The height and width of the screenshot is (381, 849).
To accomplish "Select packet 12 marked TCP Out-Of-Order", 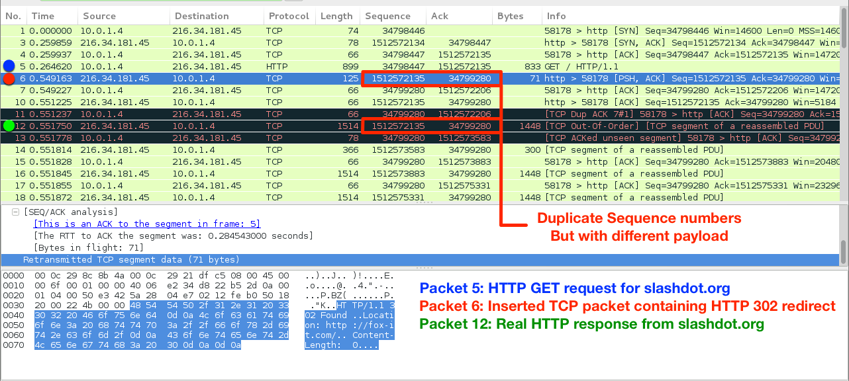I will click(421, 126).
